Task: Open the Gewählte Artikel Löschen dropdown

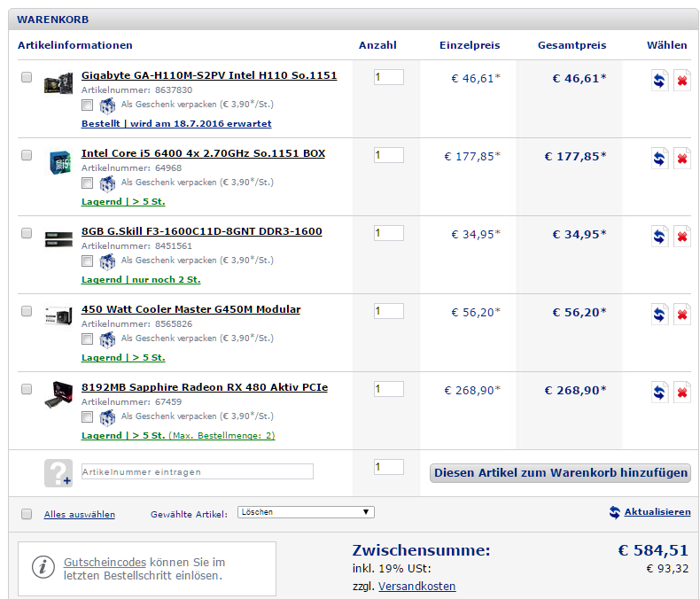Action: (306, 512)
